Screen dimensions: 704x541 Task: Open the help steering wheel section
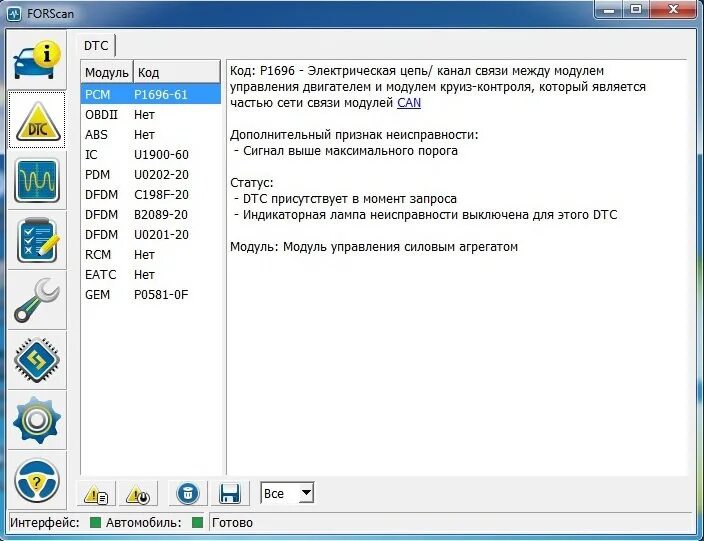click(37, 481)
